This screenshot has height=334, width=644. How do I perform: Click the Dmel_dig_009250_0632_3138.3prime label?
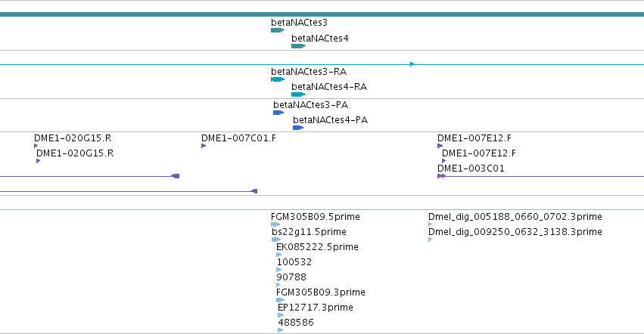click(x=515, y=232)
